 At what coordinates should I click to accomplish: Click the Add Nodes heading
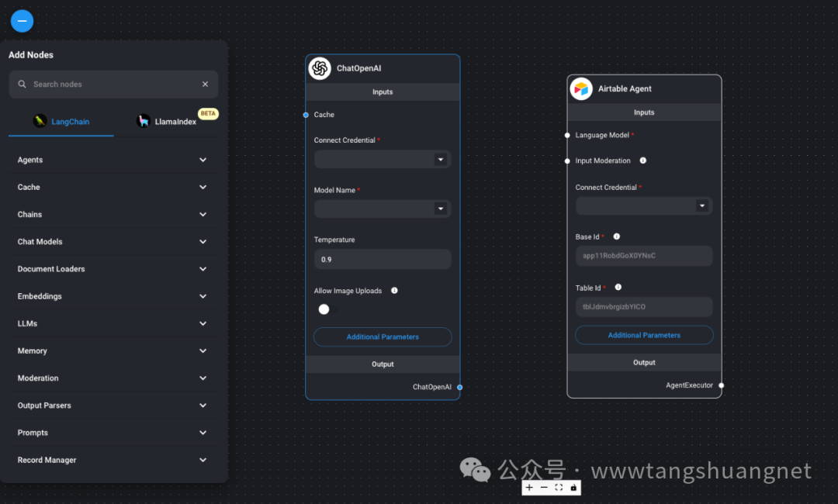(31, 55)
